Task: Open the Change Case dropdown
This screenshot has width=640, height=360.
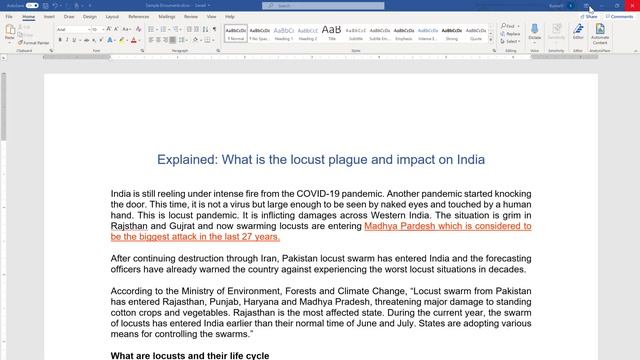Action: point(127,29)
